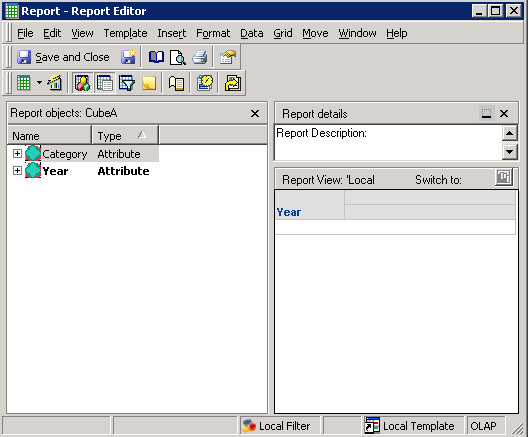The height and width of the screenshot is (437, 530).
Task: Toggle the Report Objects pane toolbar button
Action: pos(82,83)
